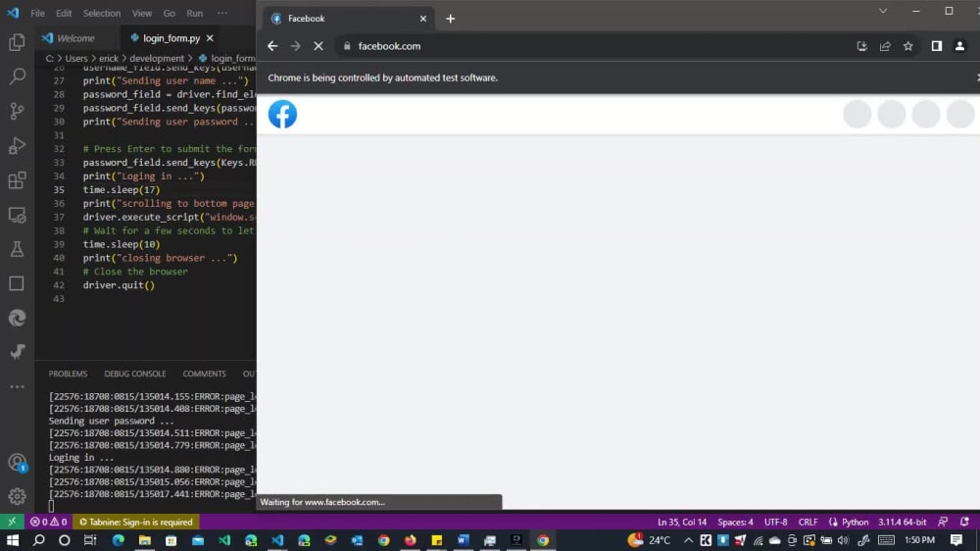Change encoding via UTF-8 status item
The height and width of the screenshot is (551, 980).
click(775, 522)
